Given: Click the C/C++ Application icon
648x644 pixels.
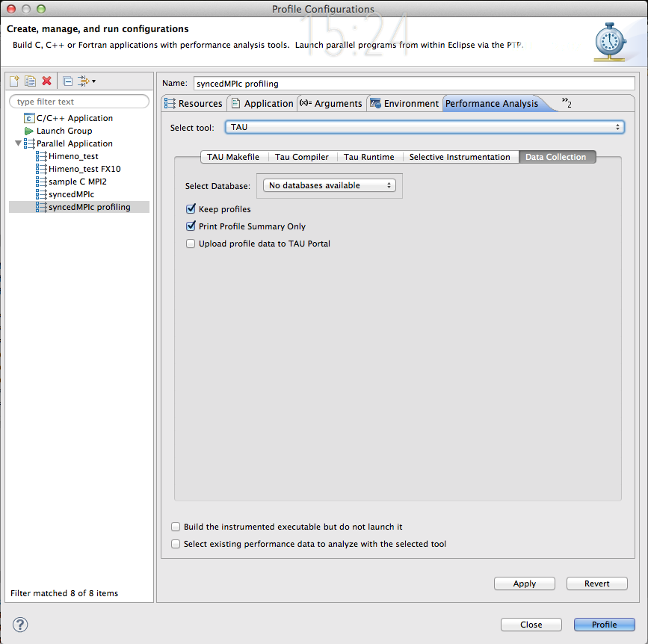Looking at the screenshot, I should (x=29, y=118).
